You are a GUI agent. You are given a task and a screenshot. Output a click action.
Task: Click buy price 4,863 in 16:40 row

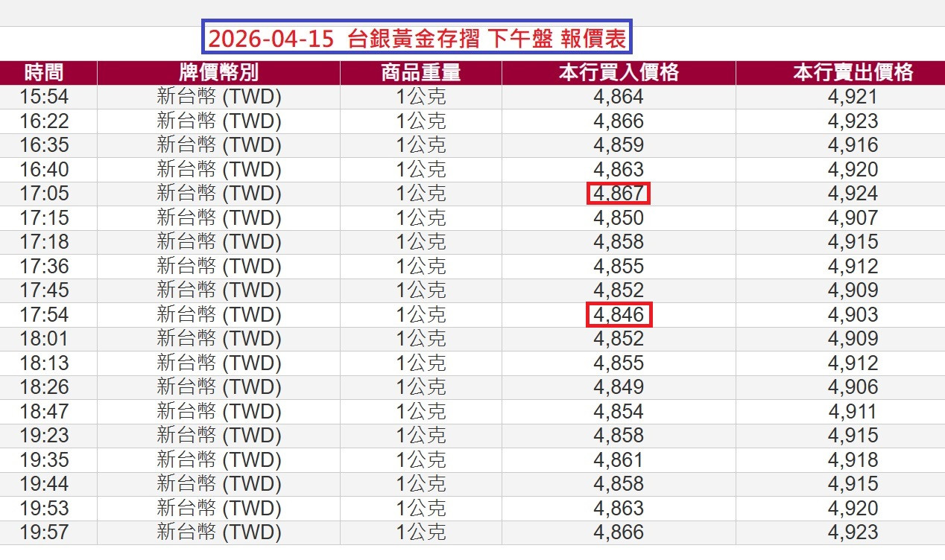tap(619, 170)
